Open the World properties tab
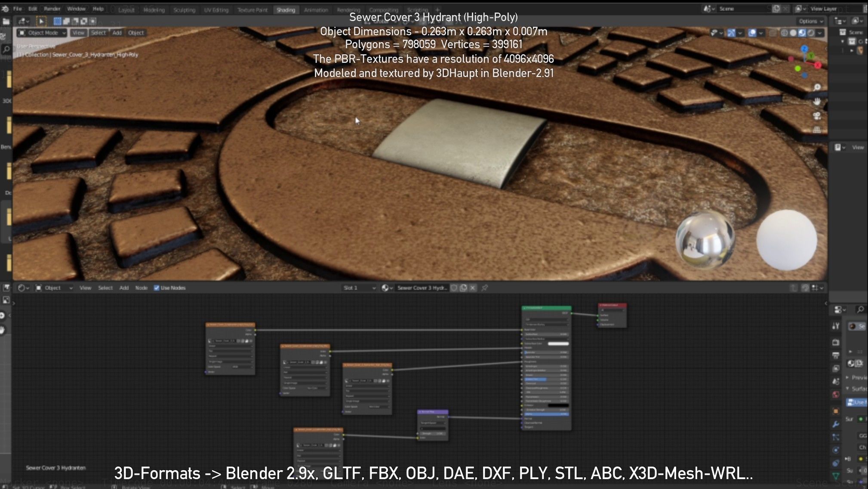 pyautogui.click(x=836, y=394)
